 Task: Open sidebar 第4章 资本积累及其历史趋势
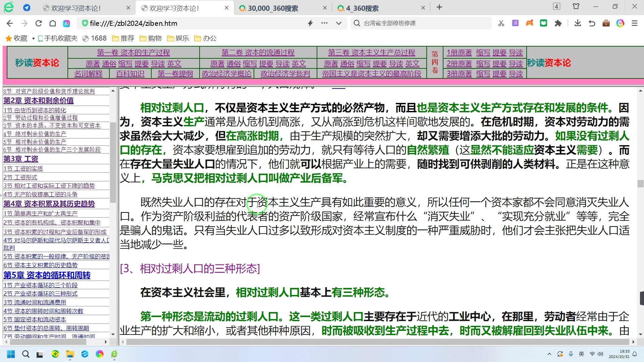[49, 204]
